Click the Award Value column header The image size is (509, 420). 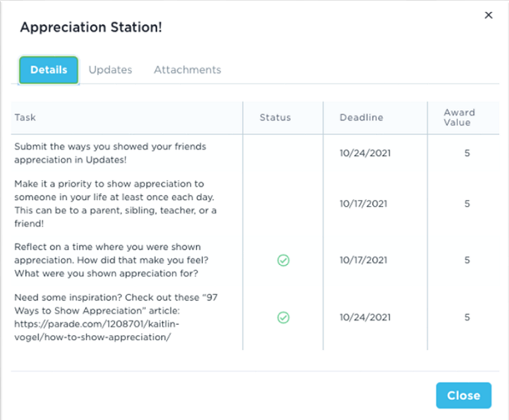click(459, 118)
